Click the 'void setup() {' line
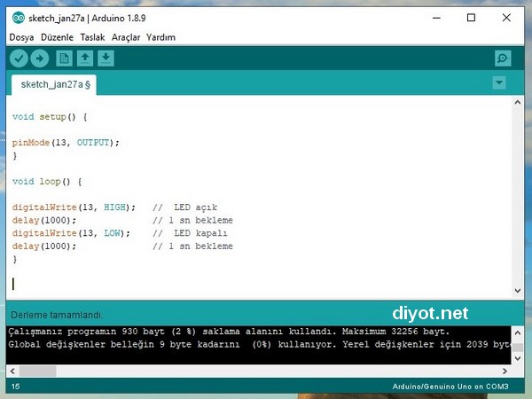 coord(50,117)
